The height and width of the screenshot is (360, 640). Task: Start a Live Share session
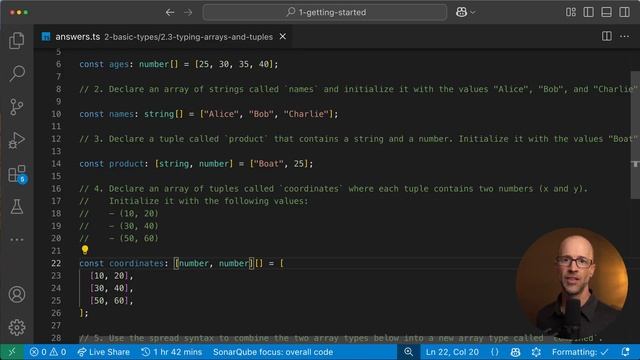pos(104,352)
